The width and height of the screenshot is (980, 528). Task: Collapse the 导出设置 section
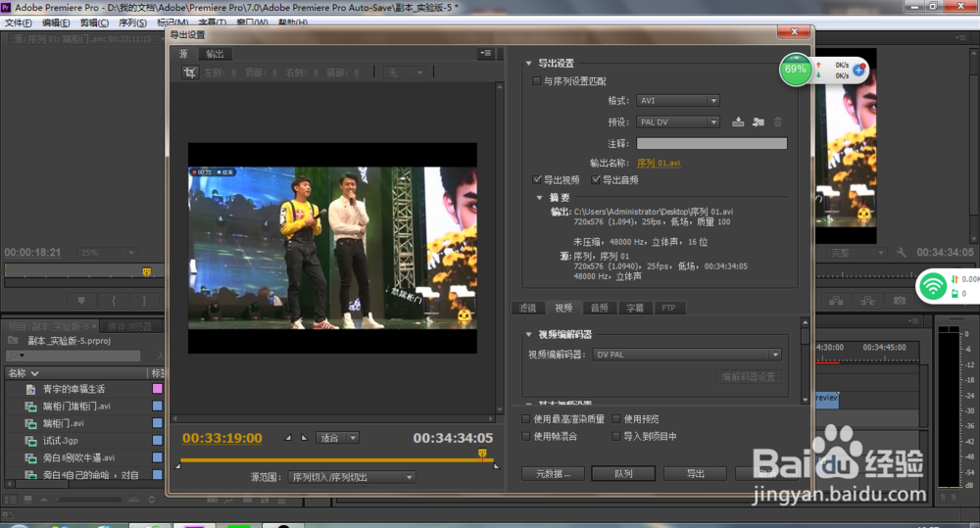pos(529,63)
